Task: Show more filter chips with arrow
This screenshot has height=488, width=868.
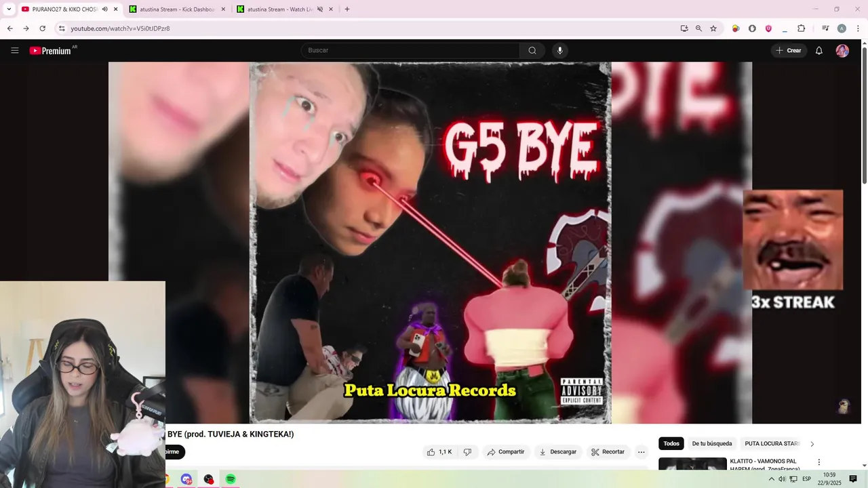Action: (x=812, y=444)
